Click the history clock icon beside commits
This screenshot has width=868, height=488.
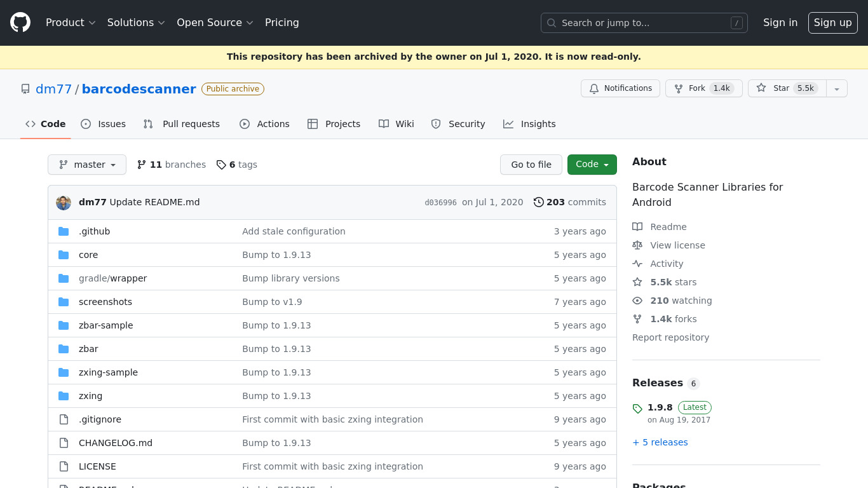click(x=539, y=202)
